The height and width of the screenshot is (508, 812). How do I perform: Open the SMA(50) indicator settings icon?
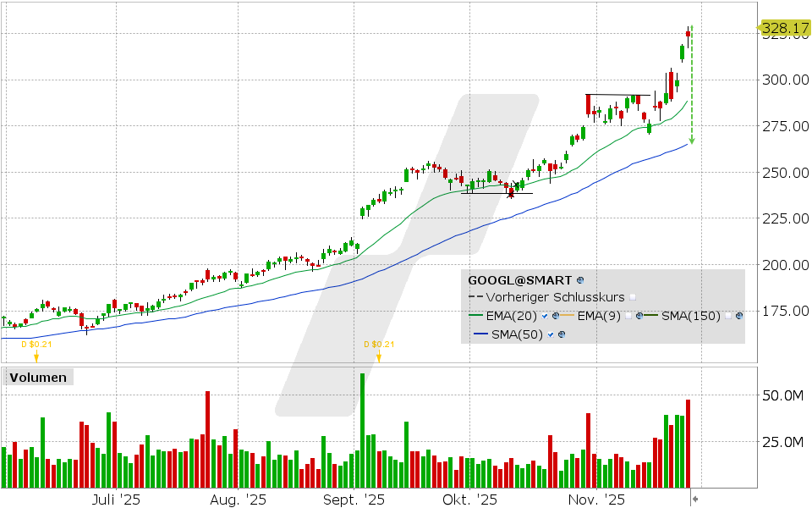[562, 334]
